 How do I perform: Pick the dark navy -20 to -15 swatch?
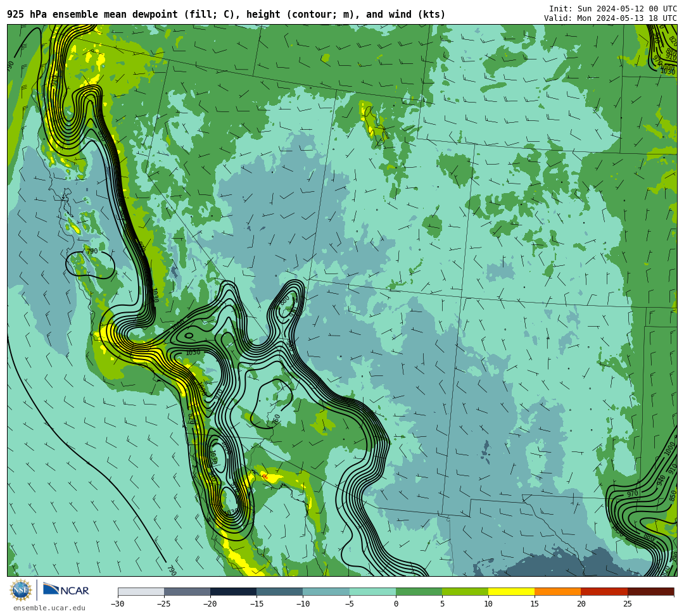pyautogui.click(x=233, y=591)
